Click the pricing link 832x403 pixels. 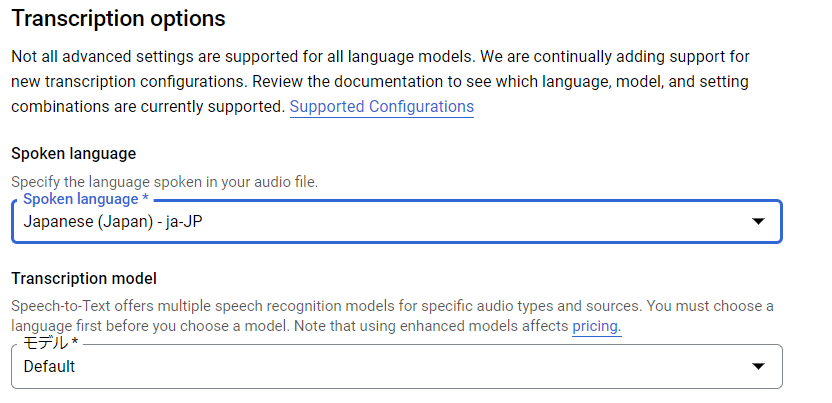596,326
